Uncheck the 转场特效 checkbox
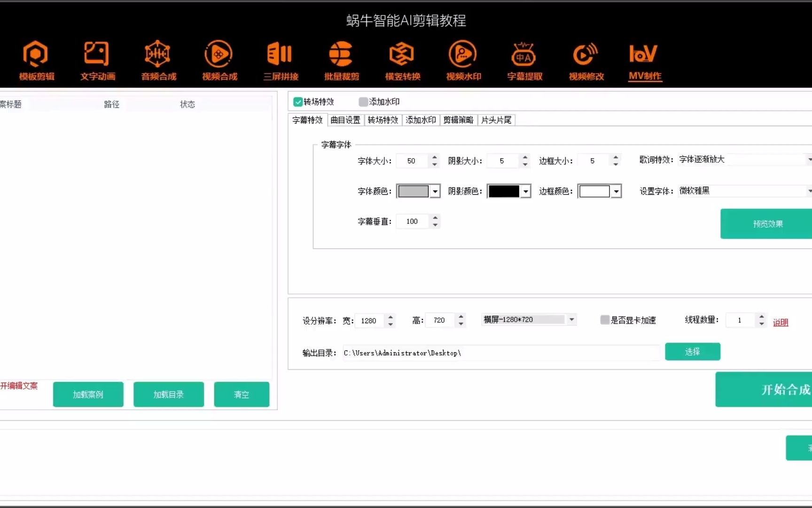The width and height of the screenshot is (812, 508). tap(298, 102)
